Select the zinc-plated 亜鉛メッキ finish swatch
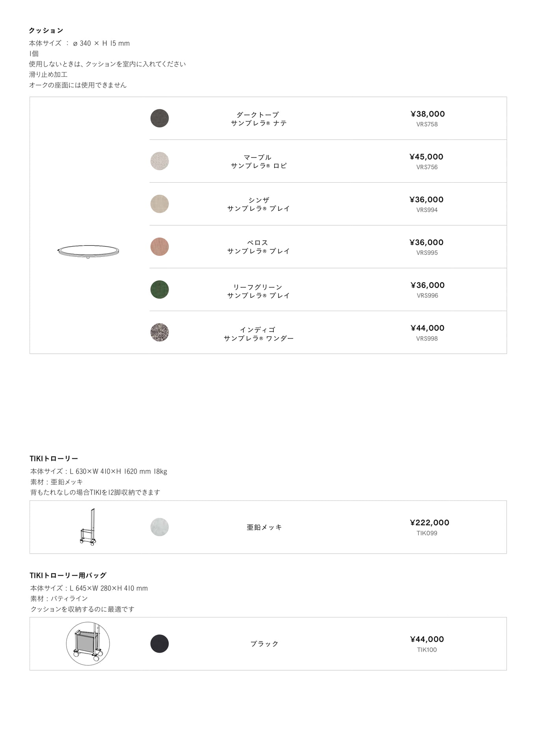Image resolution: width=535 pixels, height=756 pixels. [x=160, y=527]
